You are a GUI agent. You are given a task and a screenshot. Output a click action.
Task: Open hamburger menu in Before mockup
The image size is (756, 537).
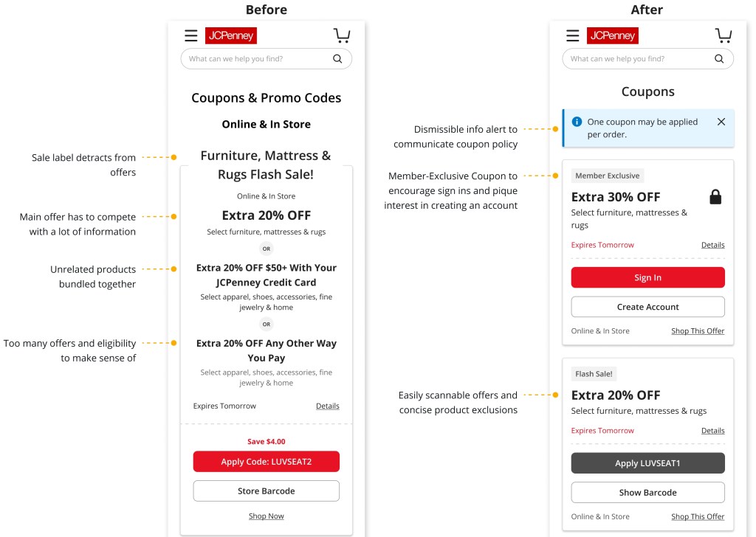point(190,35)
